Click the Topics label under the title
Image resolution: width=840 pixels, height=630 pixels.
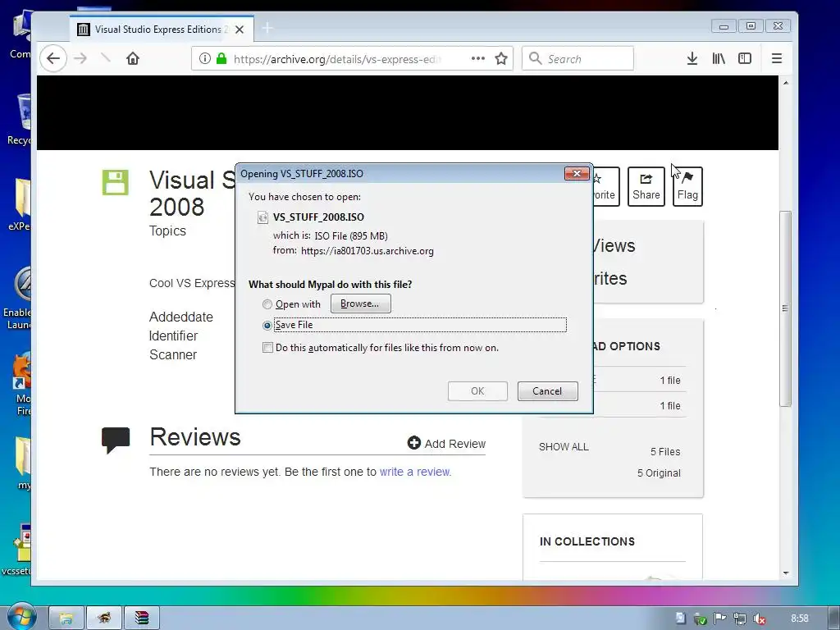[167, 231]
